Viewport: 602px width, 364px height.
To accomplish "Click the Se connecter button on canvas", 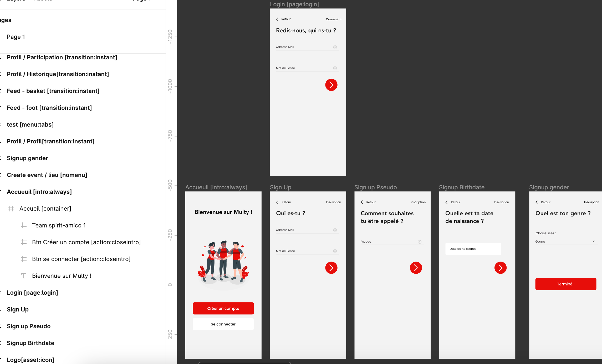I will pyautogui.click(x=223, y=324).
